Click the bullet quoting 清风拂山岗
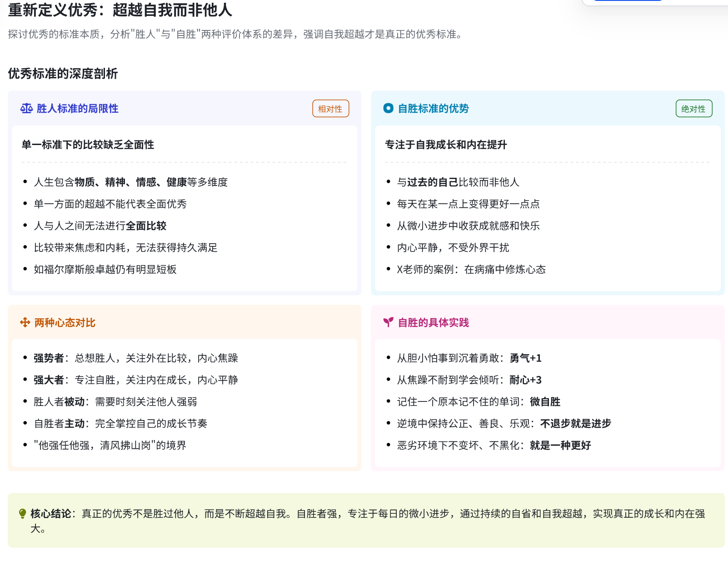Image resolution: width=728 pixels, height=561 pixels. [x=110, y=446]
